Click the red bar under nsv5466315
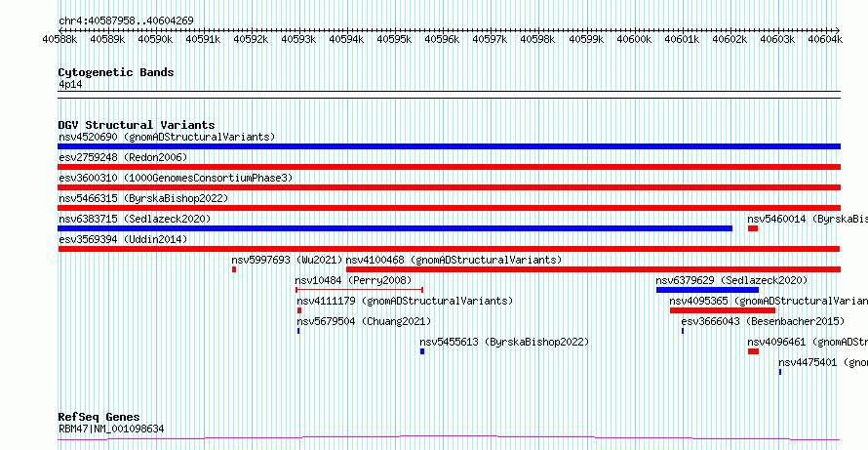 point(449,208)
